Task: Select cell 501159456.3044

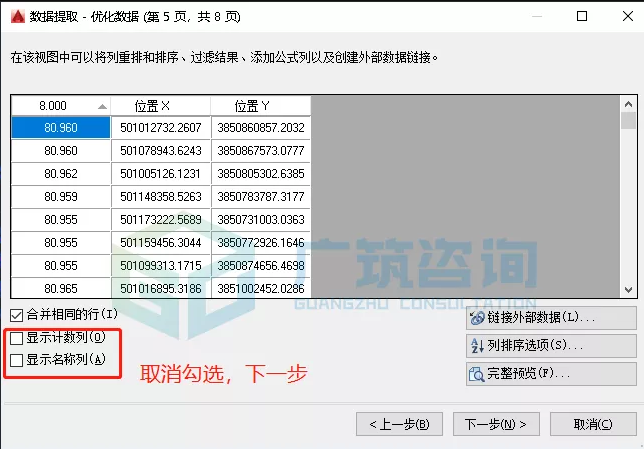Action: (161, 242)
